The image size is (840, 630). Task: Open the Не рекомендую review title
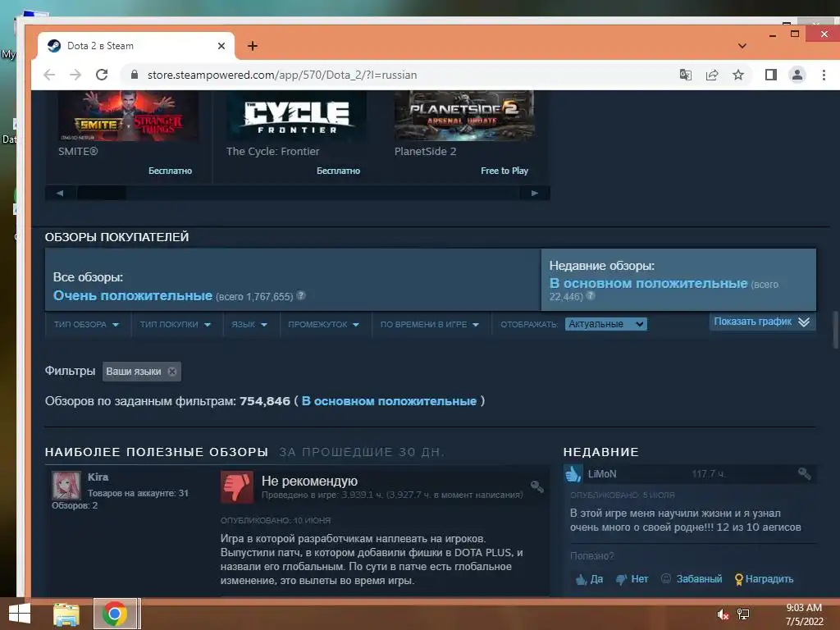309,481
